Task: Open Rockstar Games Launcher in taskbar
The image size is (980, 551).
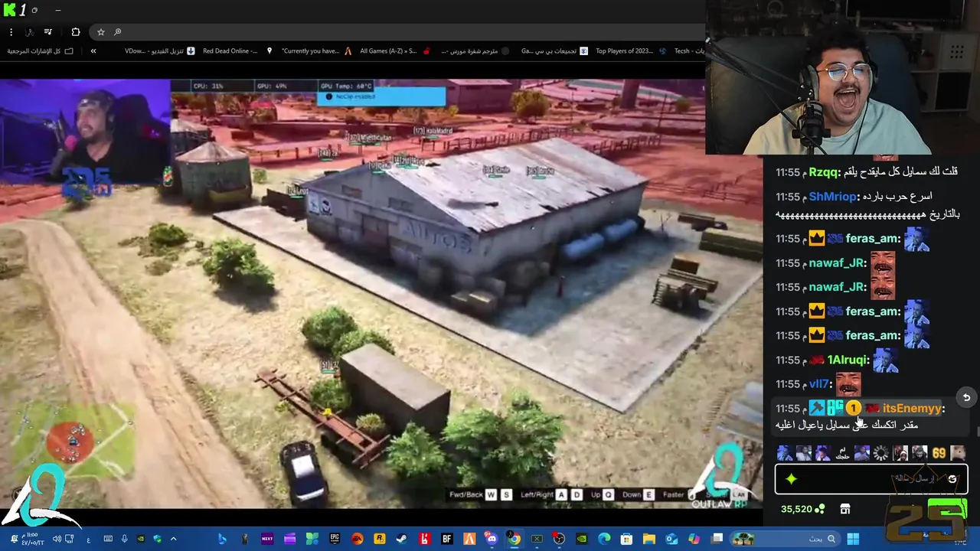Action: 379,539
